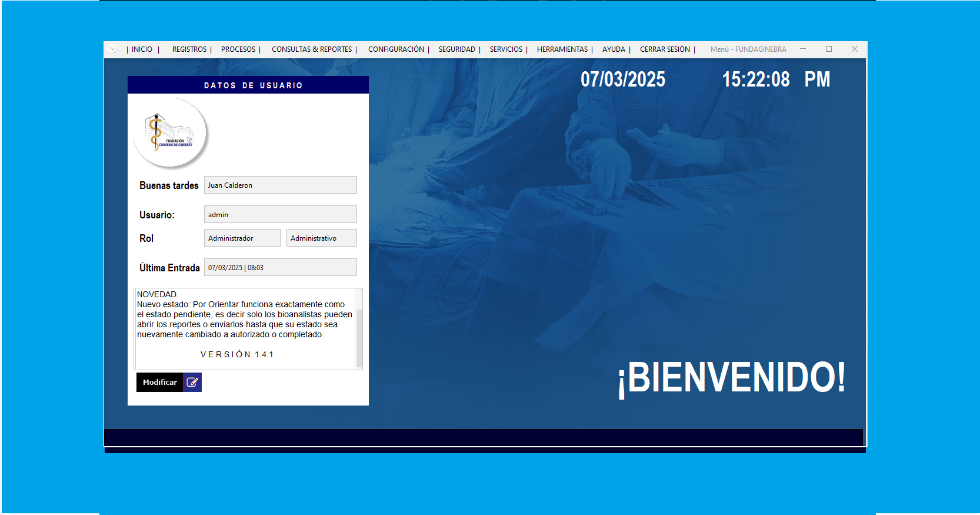Open the REGISTROS menu
Viewport: 980px width, 515px height.
coord(189,49)
